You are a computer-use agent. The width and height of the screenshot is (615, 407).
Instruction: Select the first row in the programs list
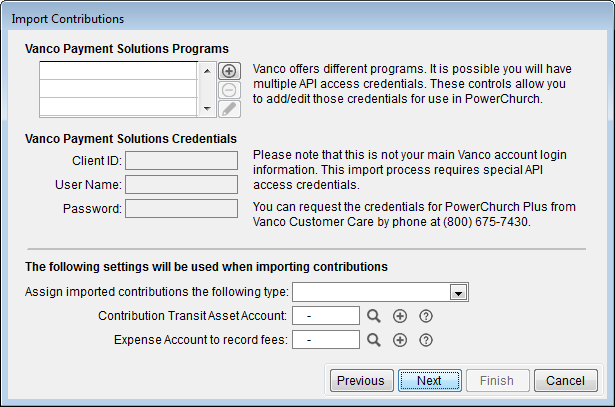(117, 71)
